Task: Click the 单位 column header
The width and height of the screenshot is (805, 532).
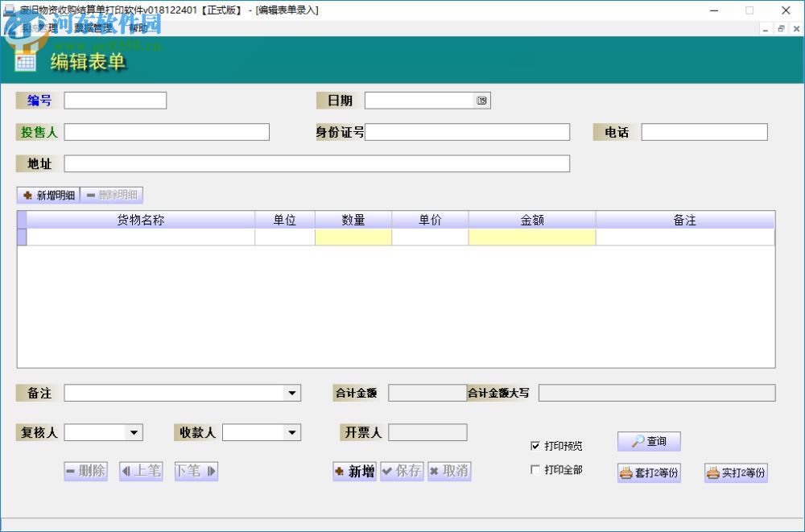Action: point(285,220)
